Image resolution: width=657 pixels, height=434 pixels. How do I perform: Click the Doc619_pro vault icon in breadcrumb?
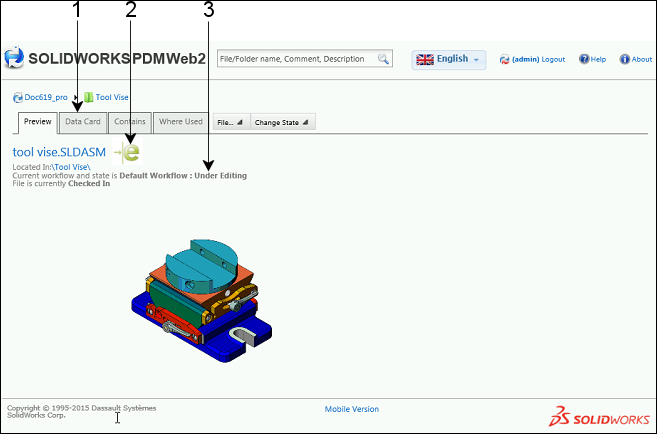pyautogui.click(x=18, y=98)
